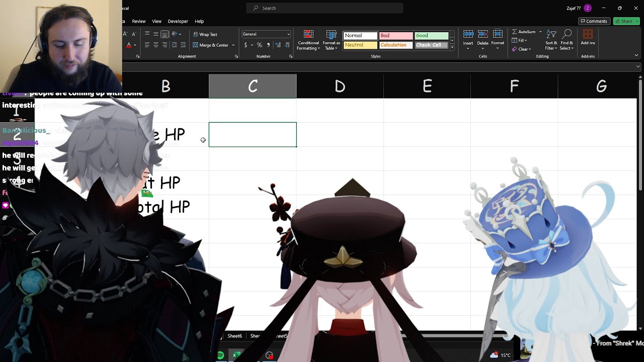Open the View tab
The width and height of the screenshot is (644, 362).
click(157, 21)
